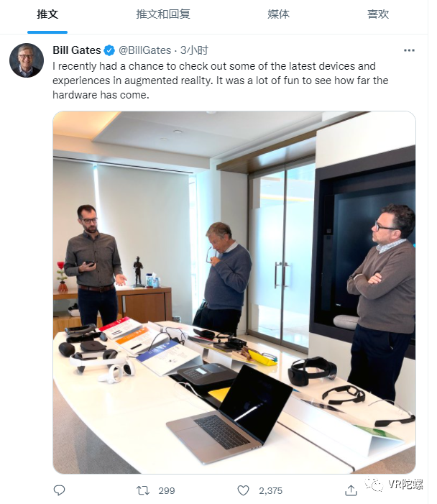Switch to the 推文 tab
This screenshot has width=437, height=504.
[47, 14]
